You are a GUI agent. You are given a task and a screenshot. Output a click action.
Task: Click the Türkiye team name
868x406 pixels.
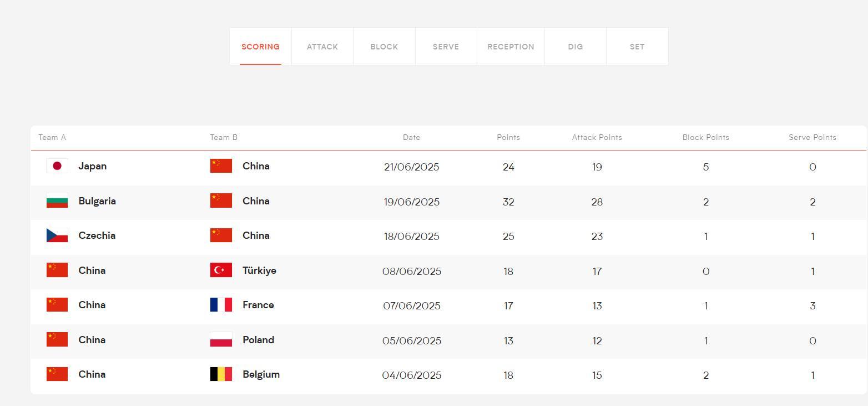pyautogui.click(x=259, y=270)
